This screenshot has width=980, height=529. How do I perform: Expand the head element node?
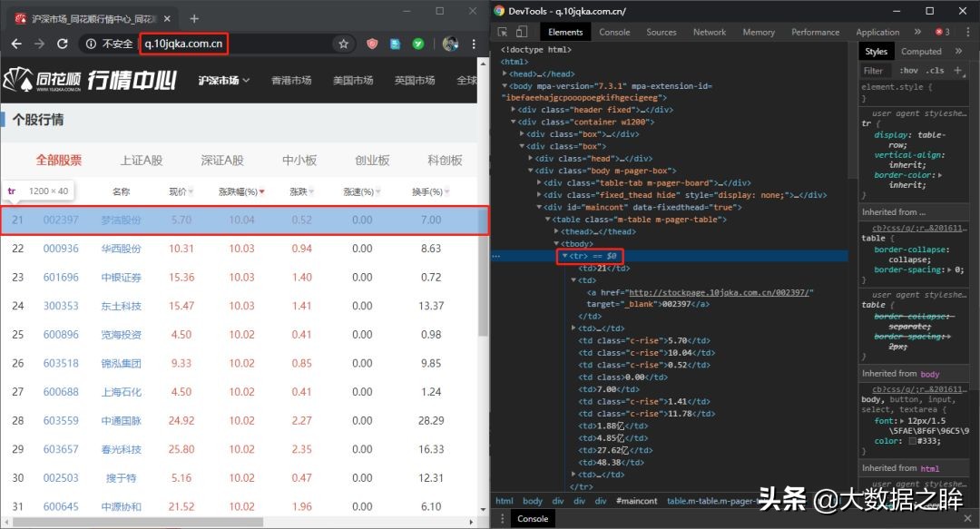point(505,73)
